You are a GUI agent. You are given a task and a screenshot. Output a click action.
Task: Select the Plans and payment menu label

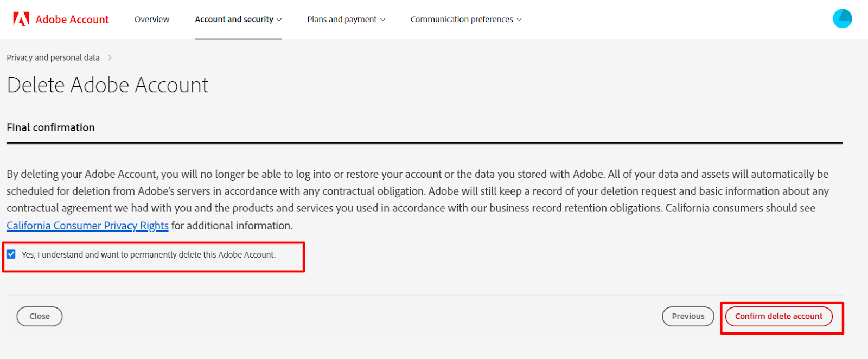[x=342, y=20]
